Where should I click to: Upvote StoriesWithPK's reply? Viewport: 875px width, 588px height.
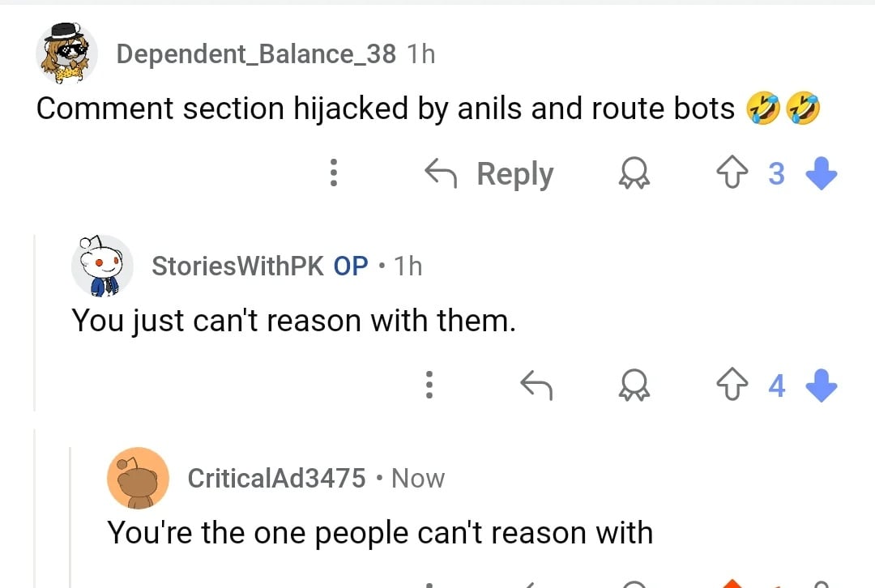tap(732, 386)
